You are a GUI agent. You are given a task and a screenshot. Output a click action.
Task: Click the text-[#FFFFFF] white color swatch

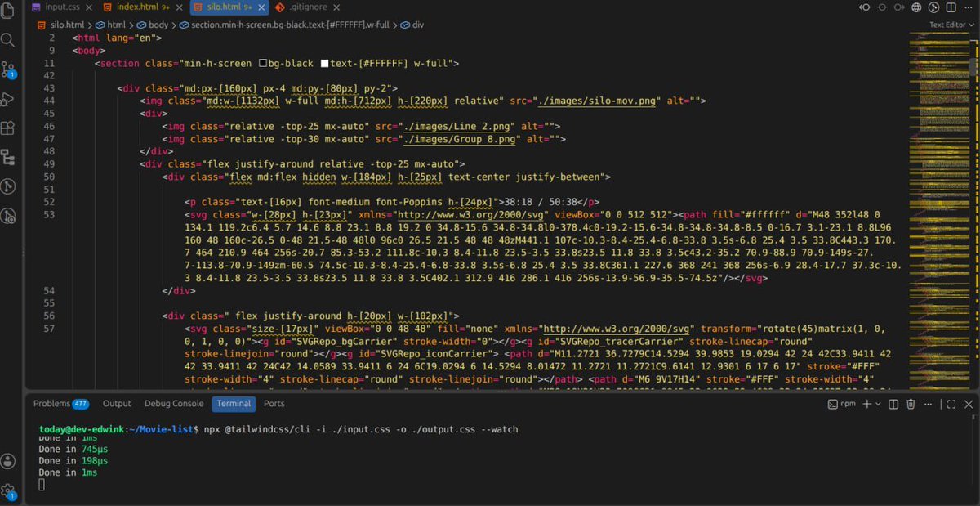click(x=324, y=63)
